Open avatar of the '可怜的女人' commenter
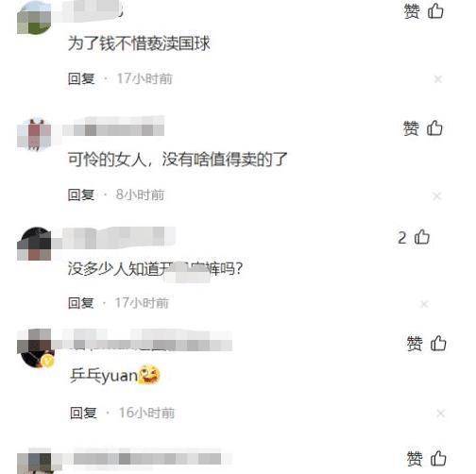This screenshot has height=474, width=476. point(34,134)
